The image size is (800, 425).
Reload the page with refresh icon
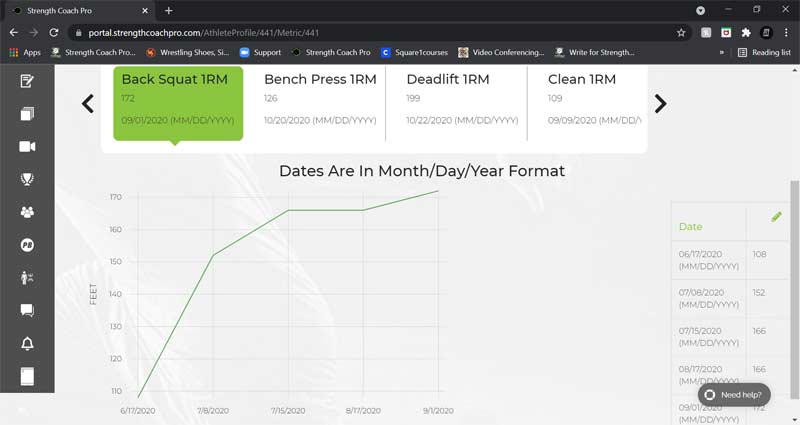point(54,33)
